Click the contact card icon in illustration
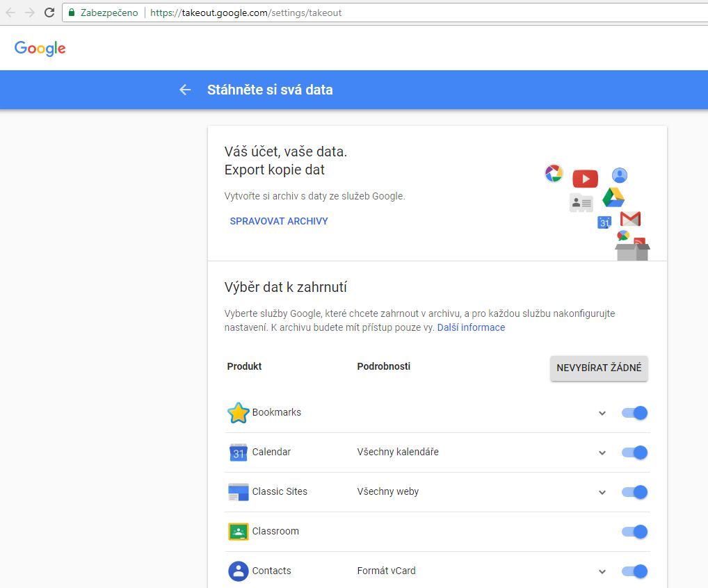 [581, 203]
